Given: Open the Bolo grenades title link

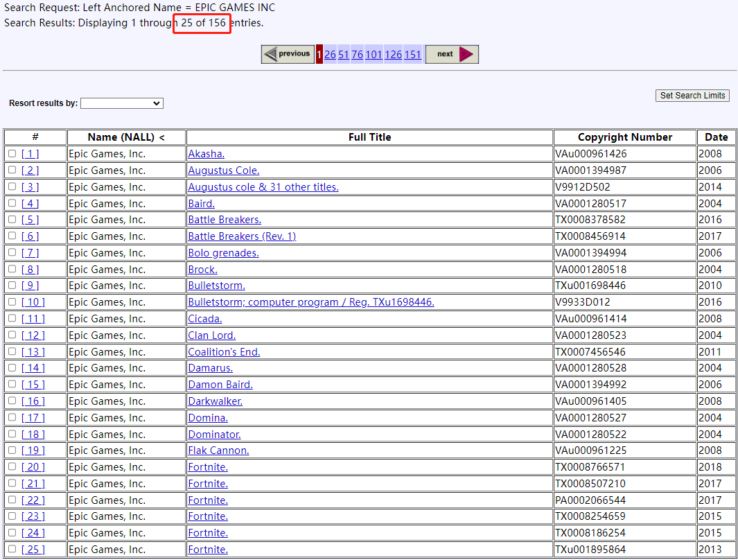Looking at the screenshot, I should [223, 253].
